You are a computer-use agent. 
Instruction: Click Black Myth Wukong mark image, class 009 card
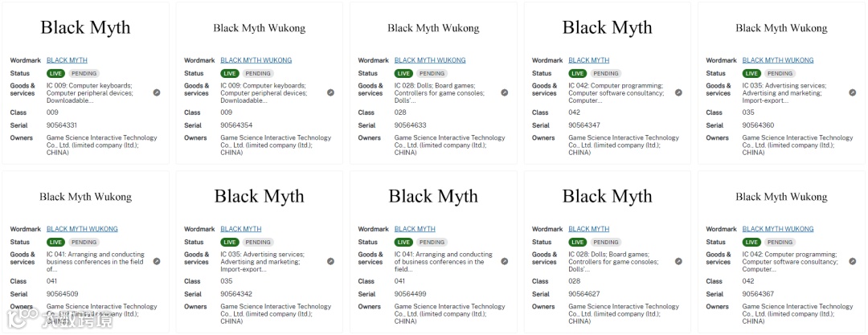pos(259,27)
